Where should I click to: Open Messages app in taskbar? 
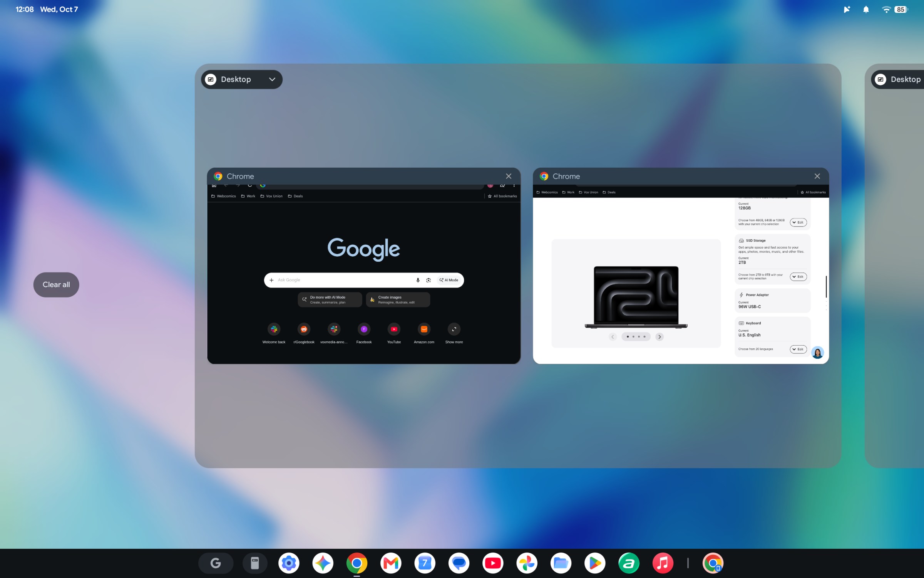[x=459, y=563]
